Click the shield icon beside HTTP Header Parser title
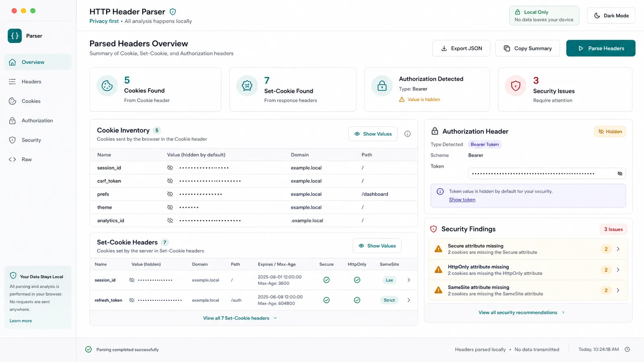Screen dimensions: 644x362 (x=173, y=12)
